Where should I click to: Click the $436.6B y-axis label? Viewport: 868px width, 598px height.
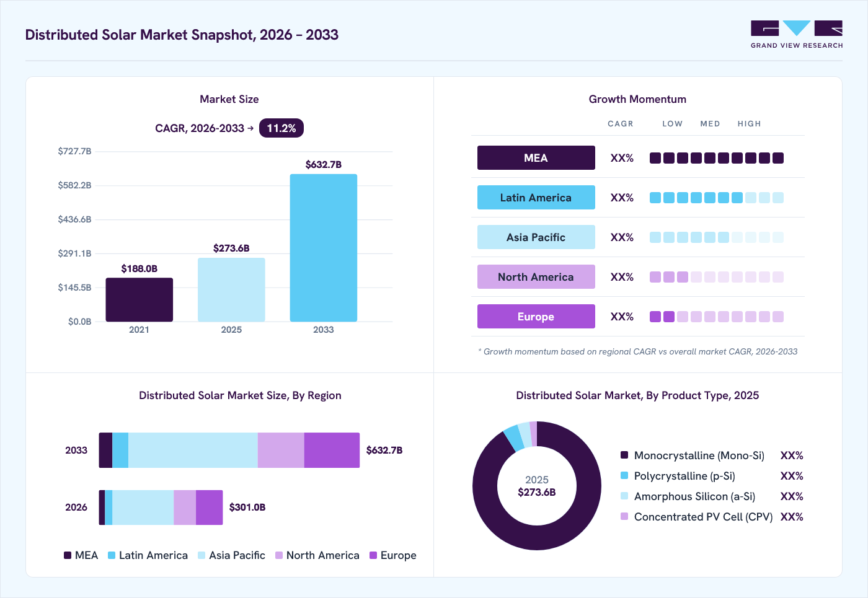point(74,219)
